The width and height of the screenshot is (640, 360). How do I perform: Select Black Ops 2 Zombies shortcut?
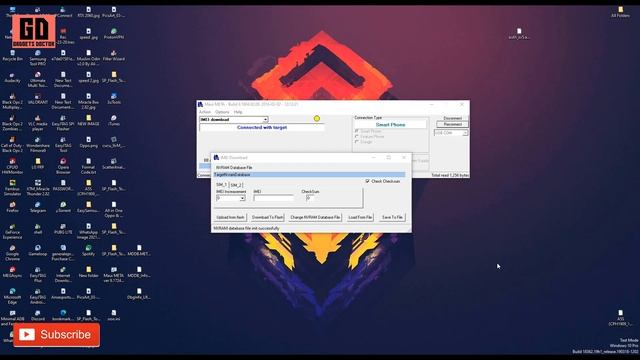[12, 123]
